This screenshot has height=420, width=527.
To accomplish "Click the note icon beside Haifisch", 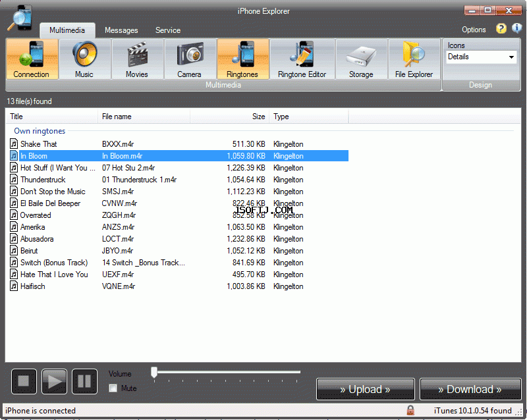I will click(x=14, y=286).
